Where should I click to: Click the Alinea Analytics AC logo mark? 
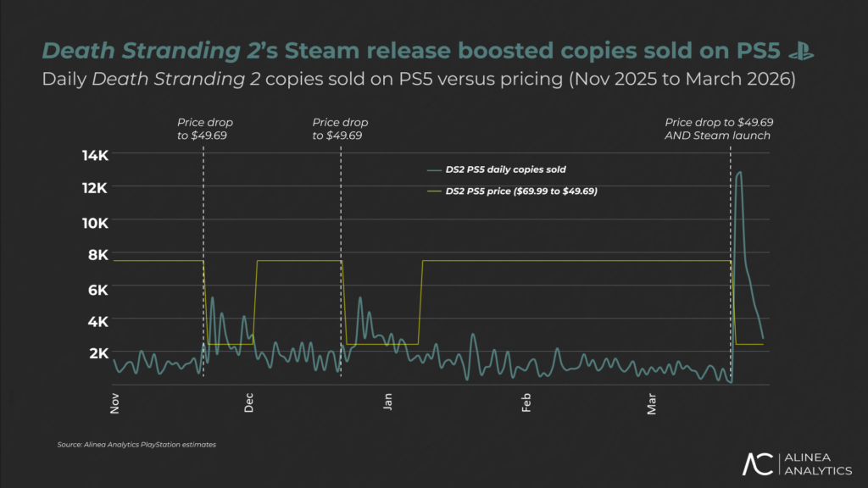pyautogui.click(x=758, y=463)
